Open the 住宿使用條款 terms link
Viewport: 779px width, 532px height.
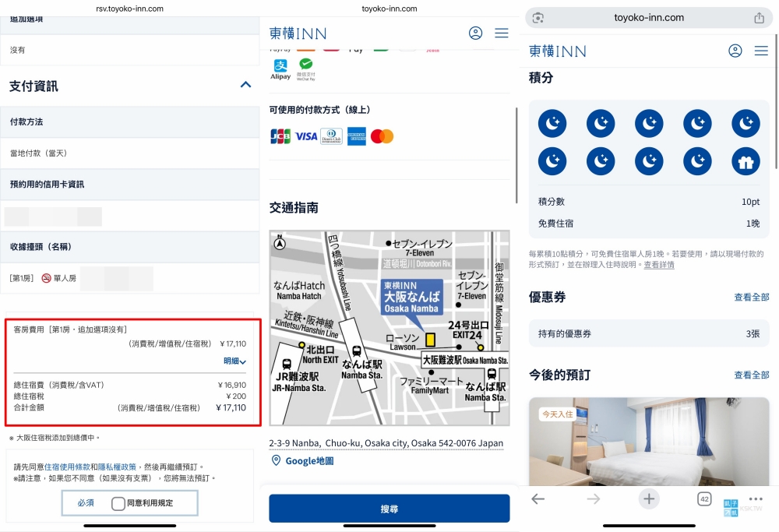tap(67, 467)
